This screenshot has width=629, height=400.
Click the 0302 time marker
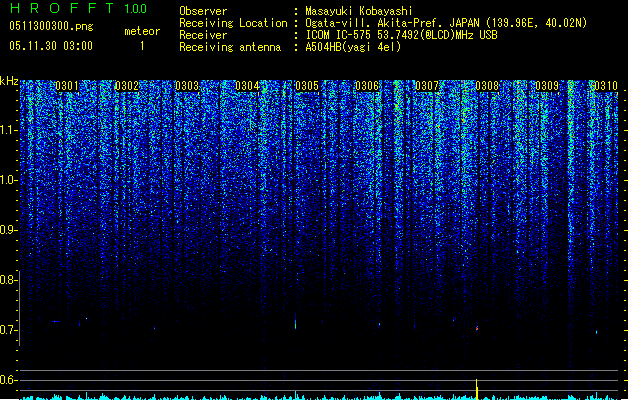tap(127, 86)
